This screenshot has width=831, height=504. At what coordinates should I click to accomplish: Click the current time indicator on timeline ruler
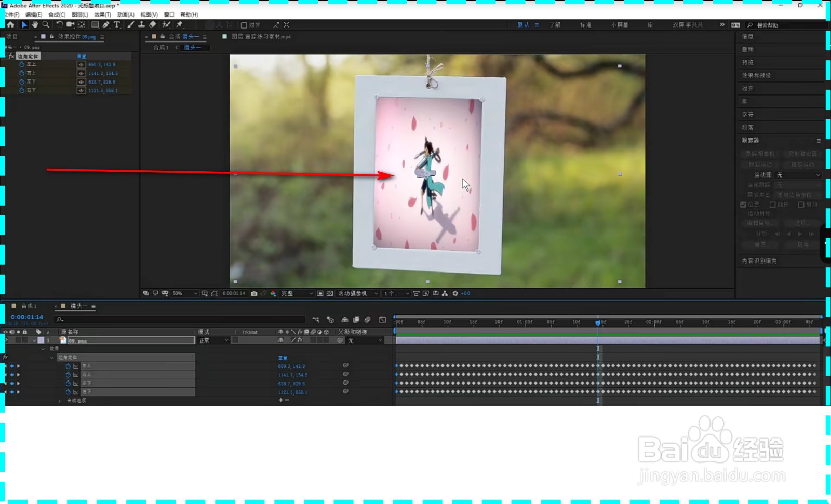pos(598,322)
